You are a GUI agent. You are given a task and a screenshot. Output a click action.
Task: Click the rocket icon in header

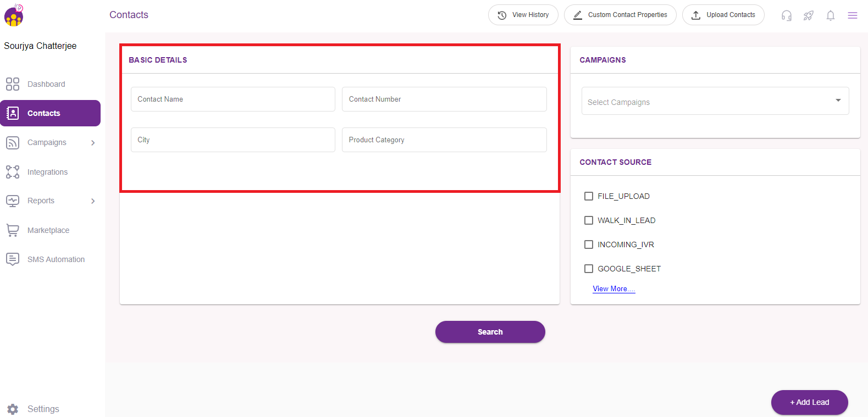(x=808, y=15)
